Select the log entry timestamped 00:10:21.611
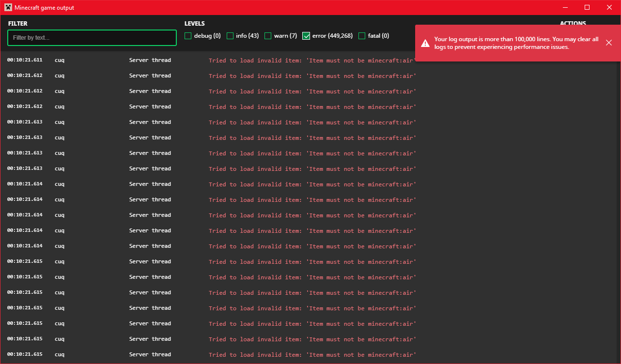The image size is (621, 364). [x=25, y=60]
